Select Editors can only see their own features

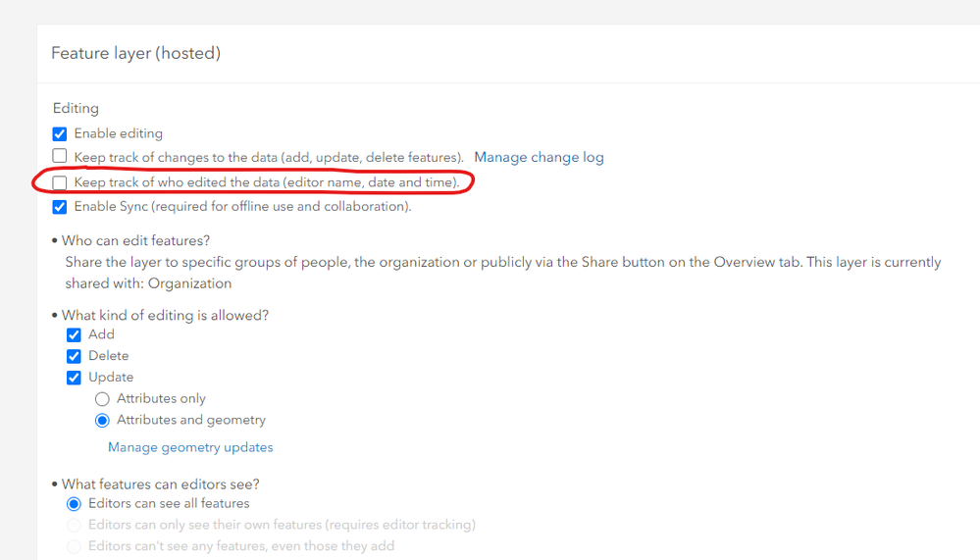click(x=74, y=525)
